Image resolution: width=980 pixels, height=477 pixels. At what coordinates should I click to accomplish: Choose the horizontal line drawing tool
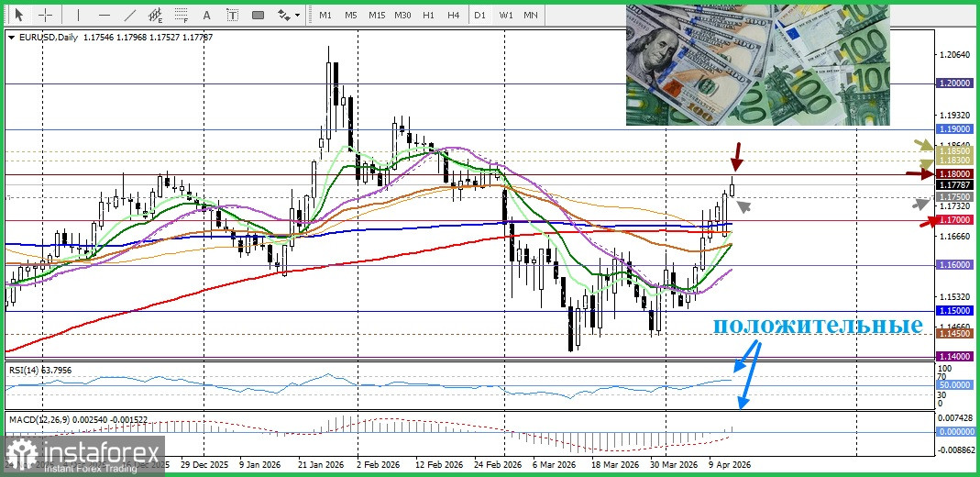pyautogui.click(x=105, y=15)
